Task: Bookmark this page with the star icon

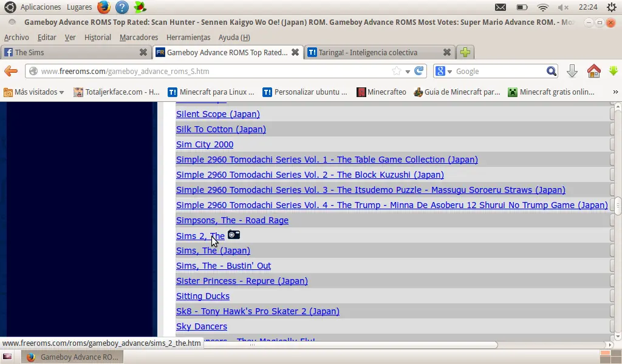Action: click(x=396, y=72)
